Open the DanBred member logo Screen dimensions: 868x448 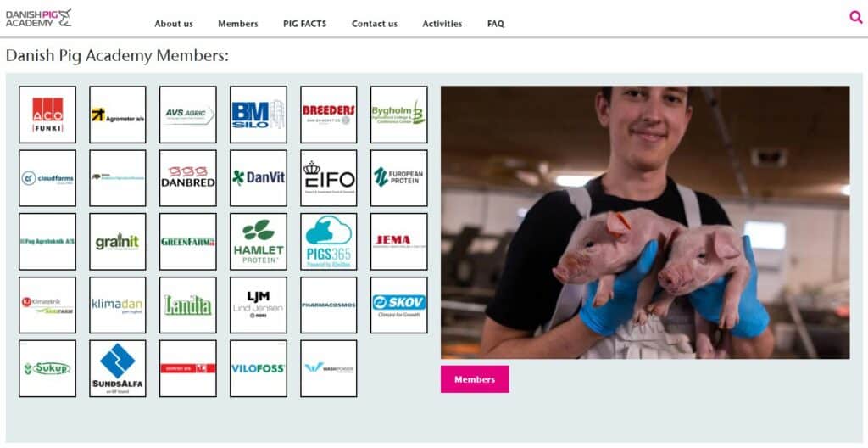coord(188,178)
